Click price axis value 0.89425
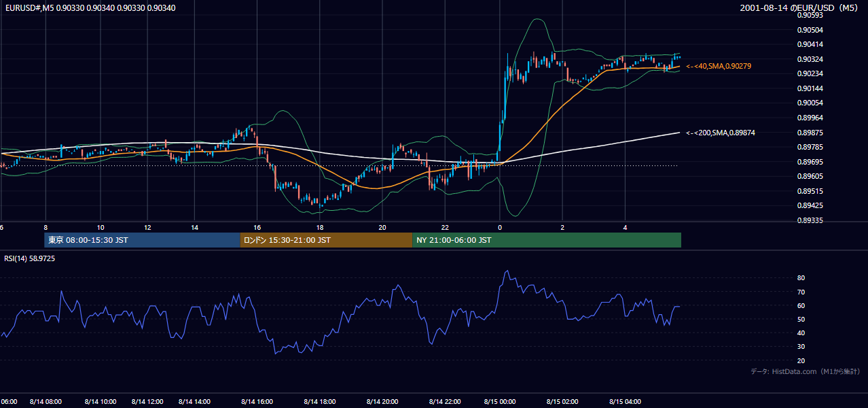 [810, 205]
